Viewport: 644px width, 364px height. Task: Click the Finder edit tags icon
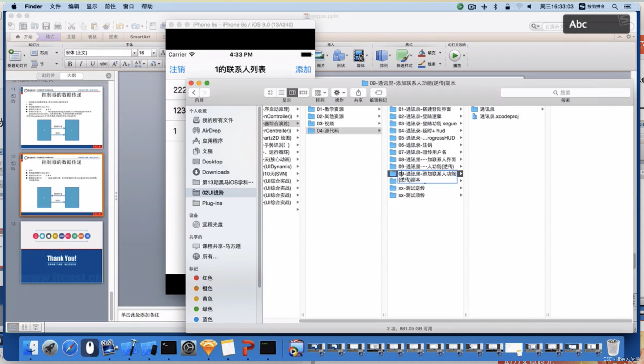378,92
